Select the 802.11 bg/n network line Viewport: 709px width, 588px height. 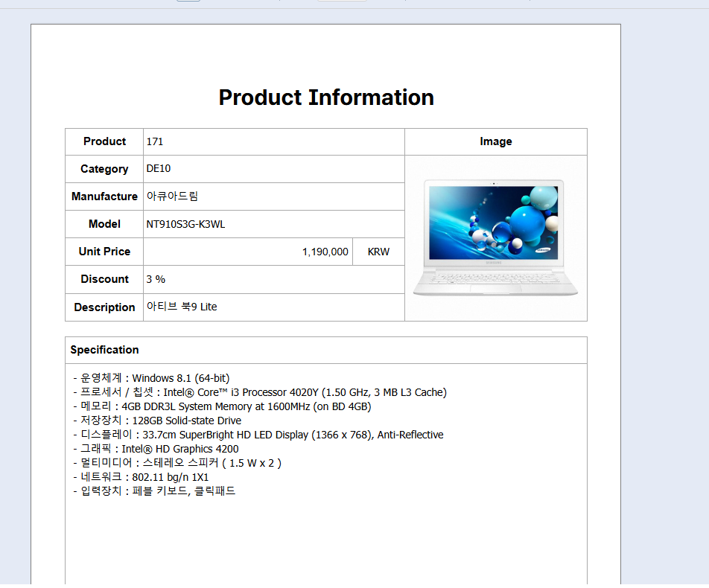click(x=141, y=477)
